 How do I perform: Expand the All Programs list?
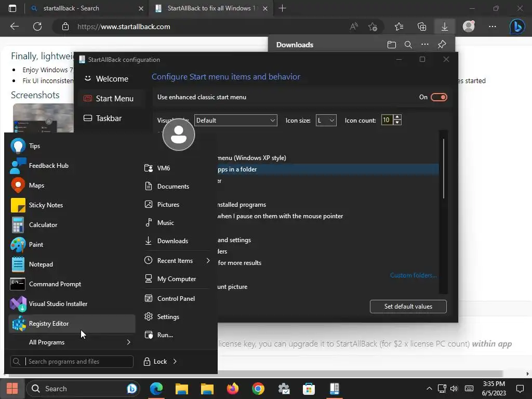tap(72, 342)
